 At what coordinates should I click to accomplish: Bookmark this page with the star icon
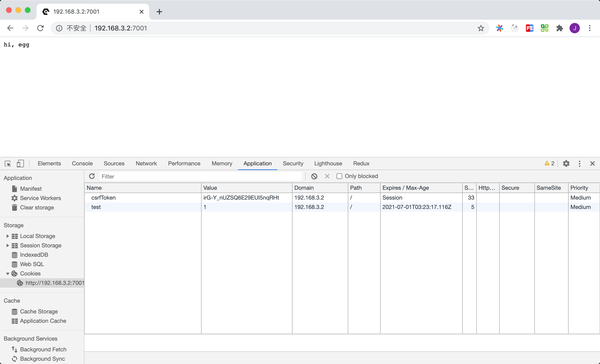[481, 28]
